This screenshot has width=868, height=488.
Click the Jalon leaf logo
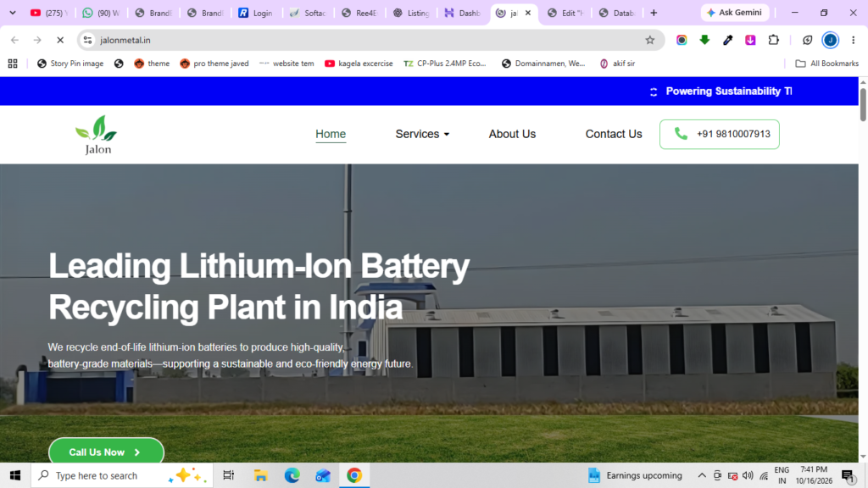coord(97,135)
